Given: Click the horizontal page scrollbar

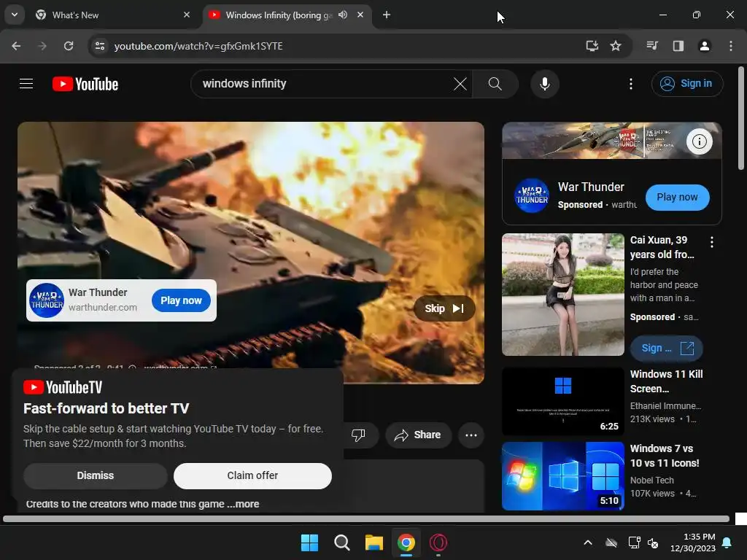Looking at the screenshot, I should click(366, 519).
